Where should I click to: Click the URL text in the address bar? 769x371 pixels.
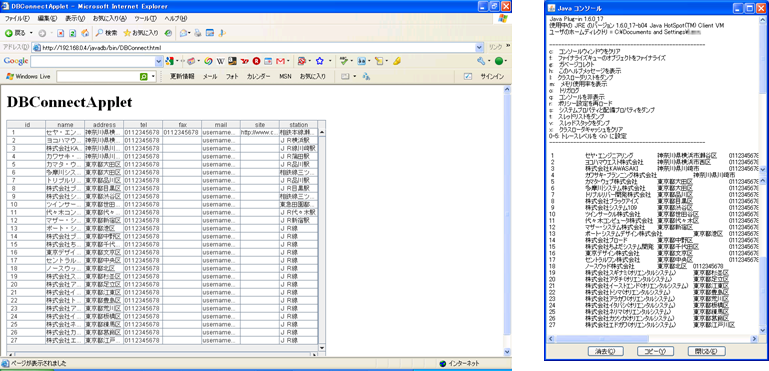pos(102,48)
